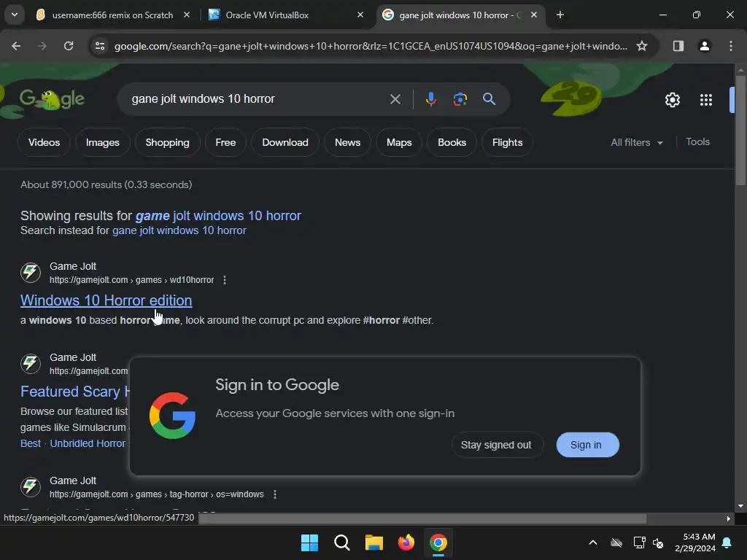Select the Shopping filter
Screen dimensions: 747x560
pyautogui.click(x=167, y=142)
